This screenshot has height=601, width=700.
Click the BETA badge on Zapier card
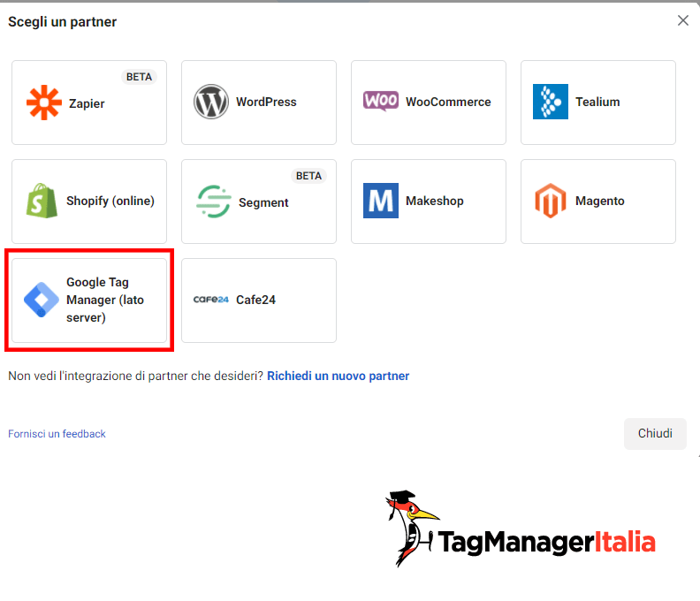click(139, 77)
